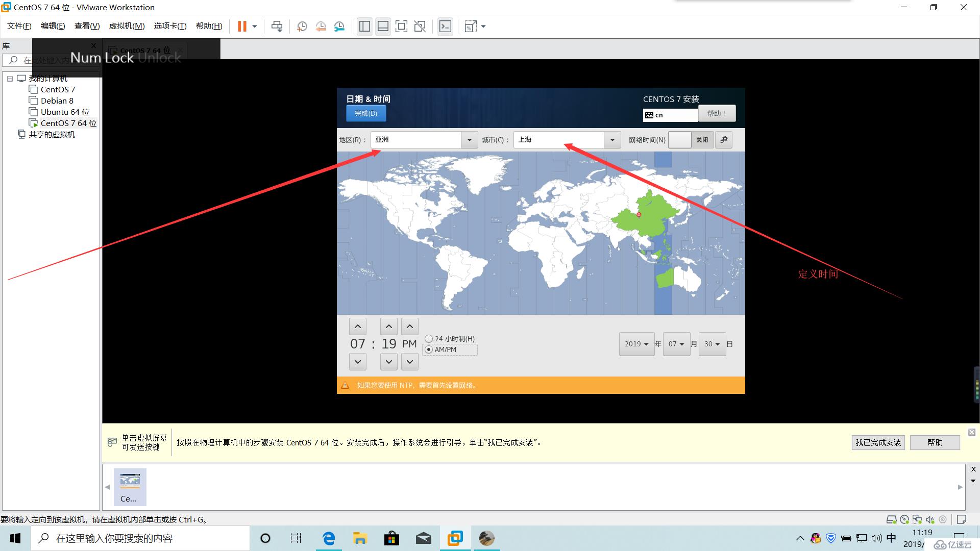Screen dimensions: 980x551
Task: Close the thumbnail bar with its X
Action: click(973, 469)
